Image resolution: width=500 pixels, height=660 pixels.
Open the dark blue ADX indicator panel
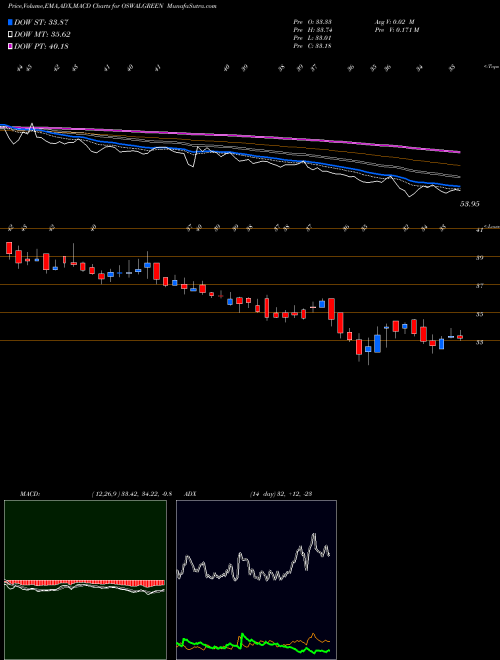[x=256, y=580]
